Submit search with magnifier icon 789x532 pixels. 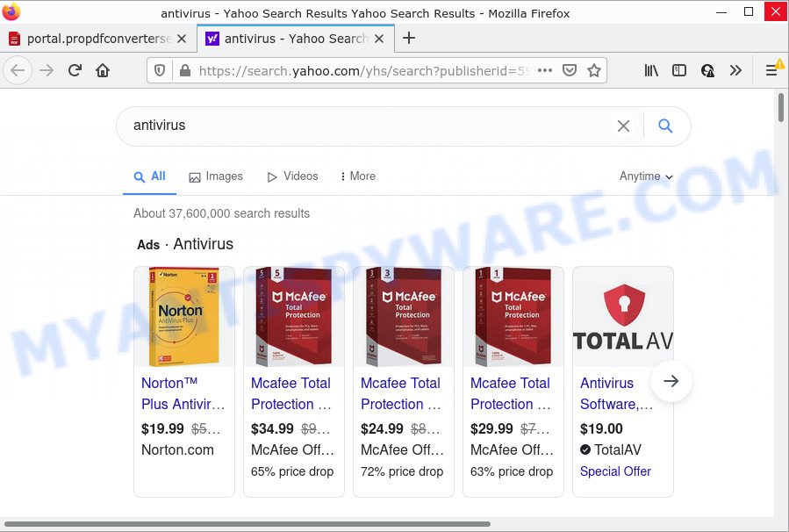pos(665,126)
